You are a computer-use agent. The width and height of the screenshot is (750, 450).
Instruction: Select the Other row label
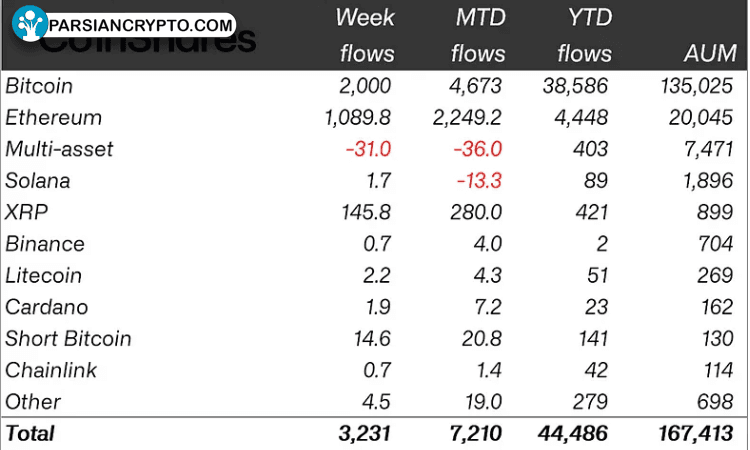coord(33,402)
